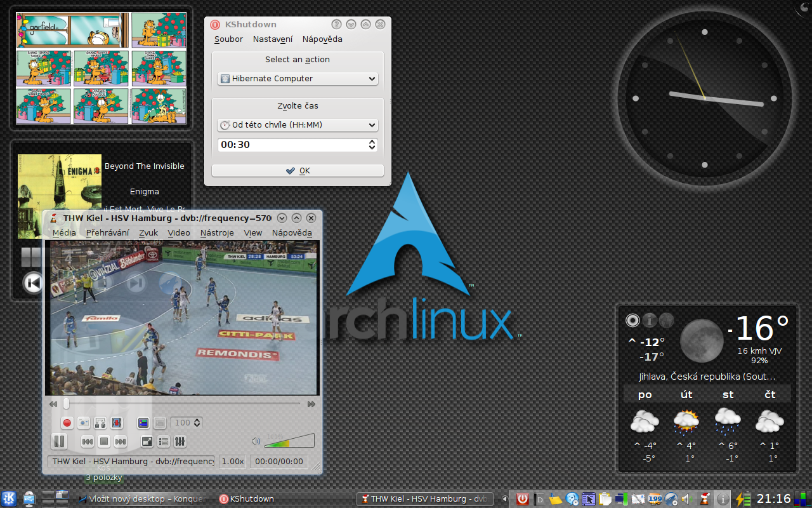Open the Nastavení menu in KShutdown

273,39
